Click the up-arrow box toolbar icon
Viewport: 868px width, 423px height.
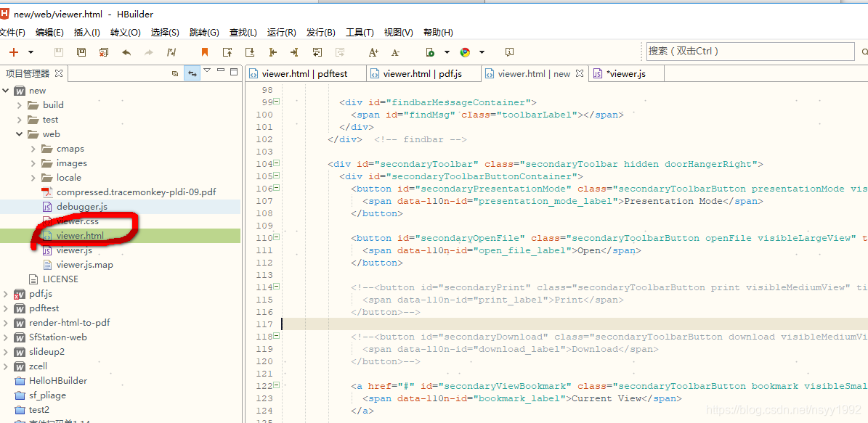227,52
